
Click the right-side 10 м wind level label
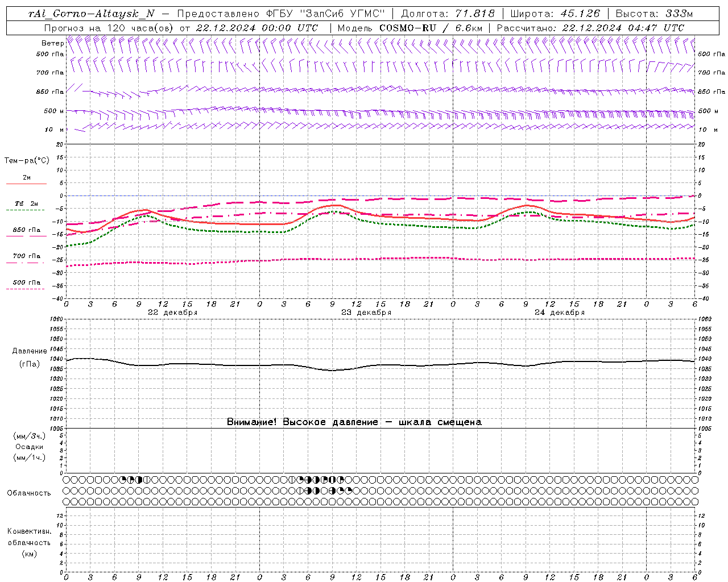(708, 130)
